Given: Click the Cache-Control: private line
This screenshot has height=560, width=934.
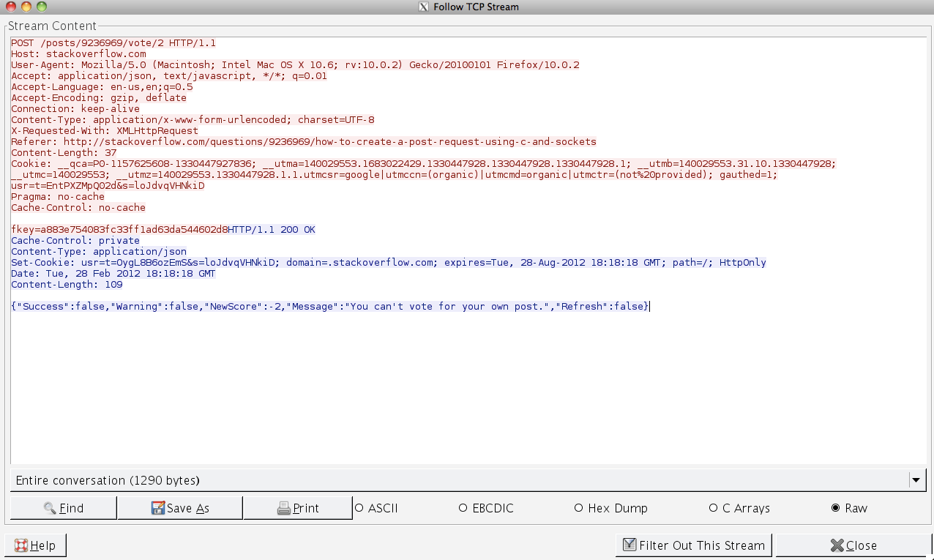Looking at the screenshot, I should (75, 241).
